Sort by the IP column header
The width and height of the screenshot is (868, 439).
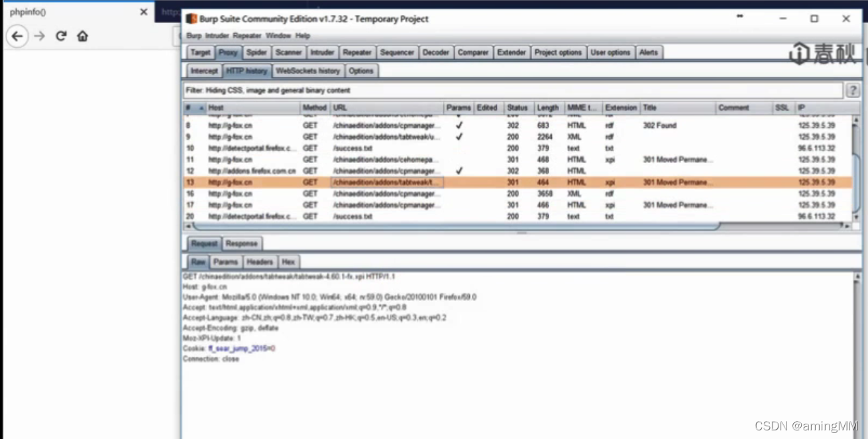(x=822, y=107)
